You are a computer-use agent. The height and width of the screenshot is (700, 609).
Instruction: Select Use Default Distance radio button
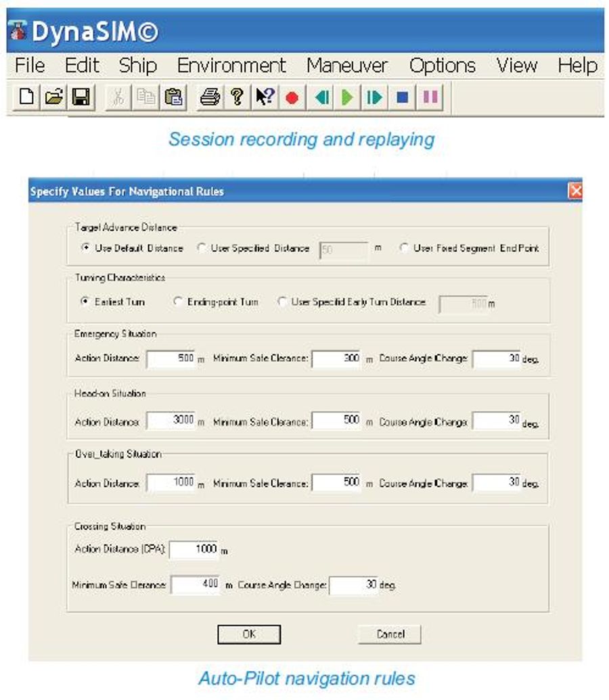pyautogui.click(x=86, y=248)
